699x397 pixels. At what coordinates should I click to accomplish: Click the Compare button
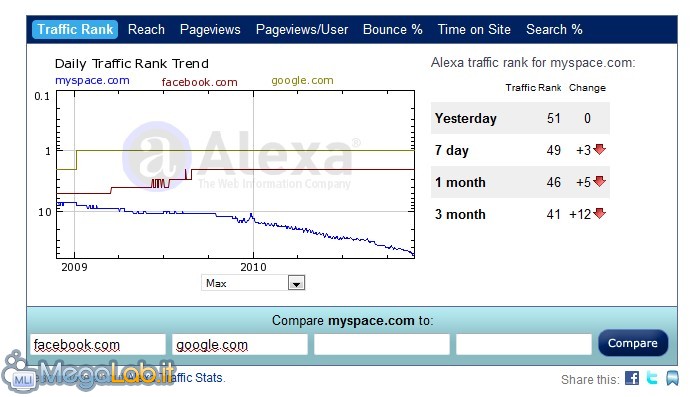[633, 343]
